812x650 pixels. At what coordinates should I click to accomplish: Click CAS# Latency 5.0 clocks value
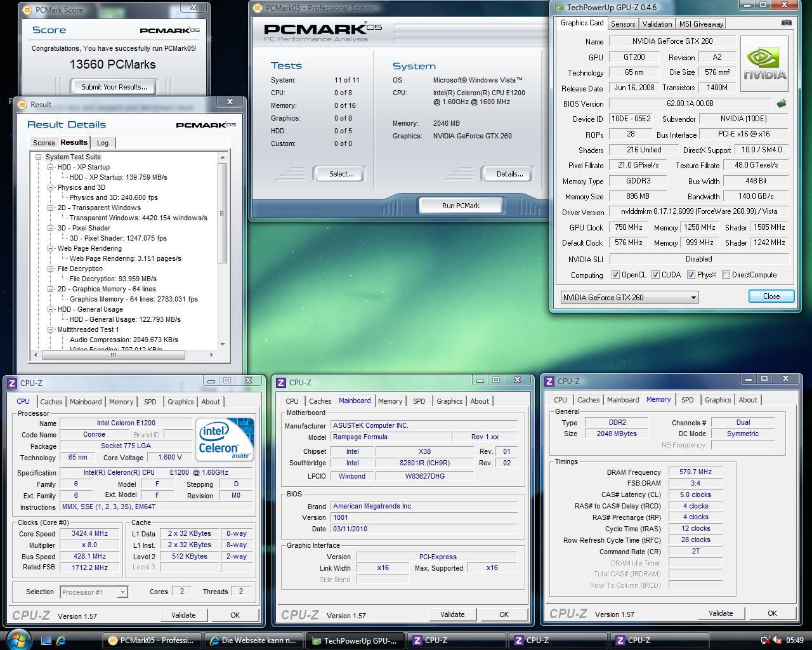coord(695,494)
